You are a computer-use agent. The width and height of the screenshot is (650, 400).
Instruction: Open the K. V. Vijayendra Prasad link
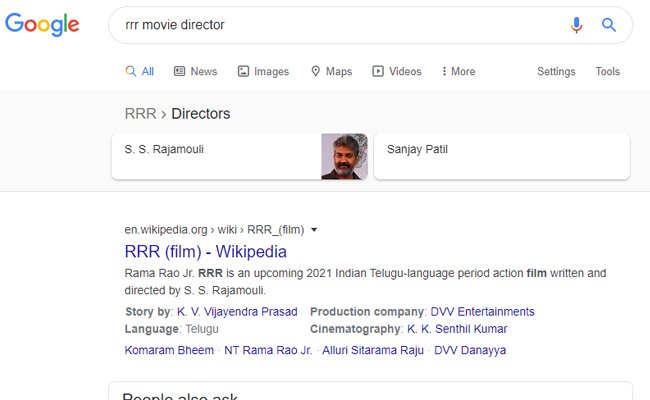click(x=237, y=312)
